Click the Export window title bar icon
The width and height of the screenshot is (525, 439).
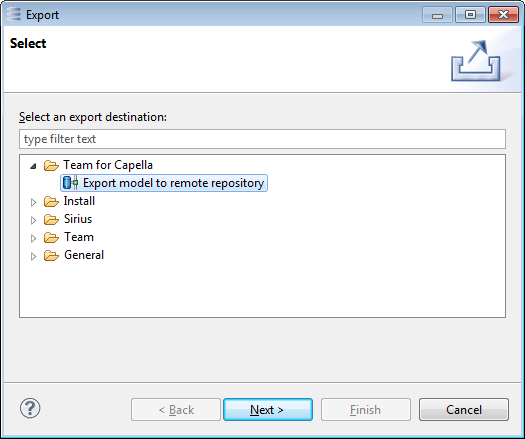[x=14, y=14]
